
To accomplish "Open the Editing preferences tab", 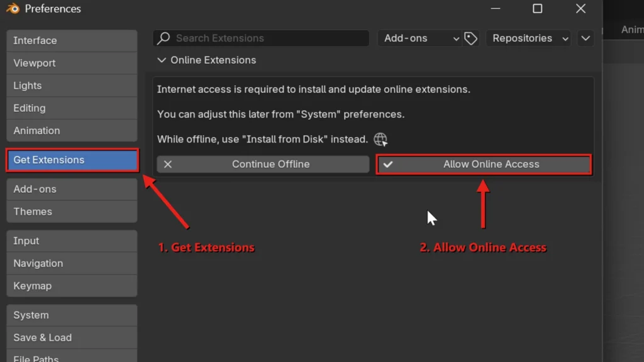I will pos(72,108).
